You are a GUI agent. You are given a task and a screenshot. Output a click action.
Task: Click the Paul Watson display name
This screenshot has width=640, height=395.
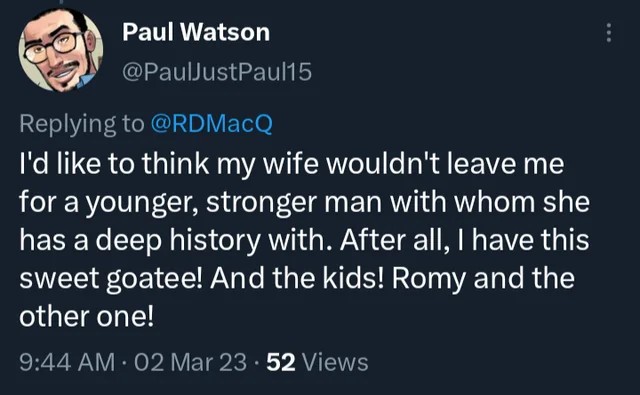[196, 32]
